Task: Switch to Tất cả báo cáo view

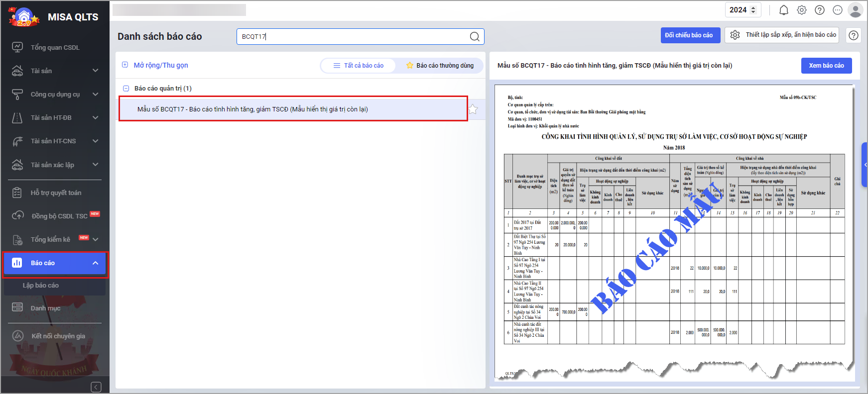Action: pyautogui.click(x=359, y=66)
